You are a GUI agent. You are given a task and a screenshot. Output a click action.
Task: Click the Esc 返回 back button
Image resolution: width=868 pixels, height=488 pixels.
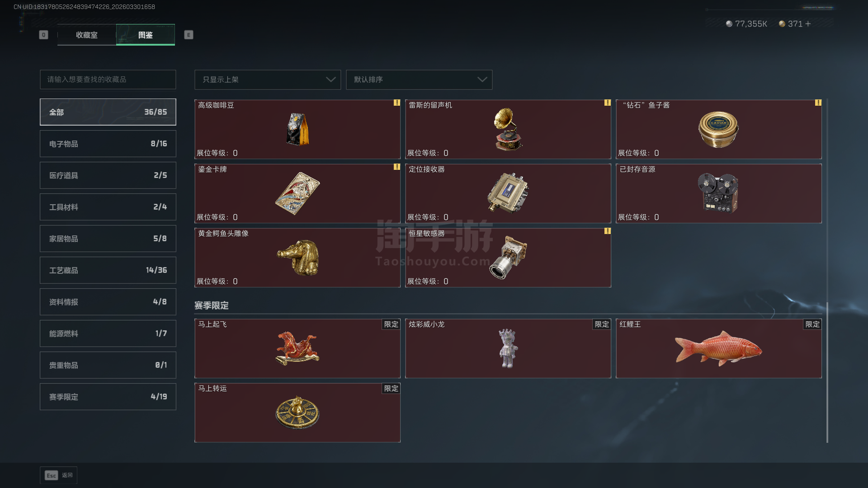[x=59, y=475]
